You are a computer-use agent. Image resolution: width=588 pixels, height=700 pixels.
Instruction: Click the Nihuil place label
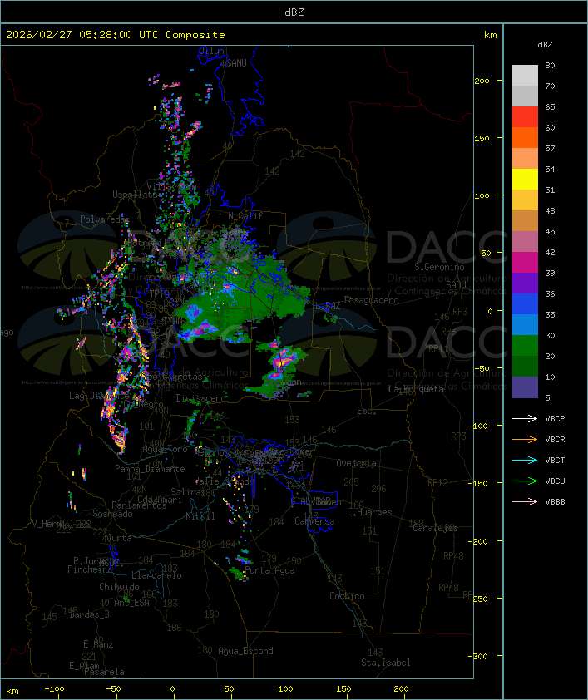coord(200,516)
